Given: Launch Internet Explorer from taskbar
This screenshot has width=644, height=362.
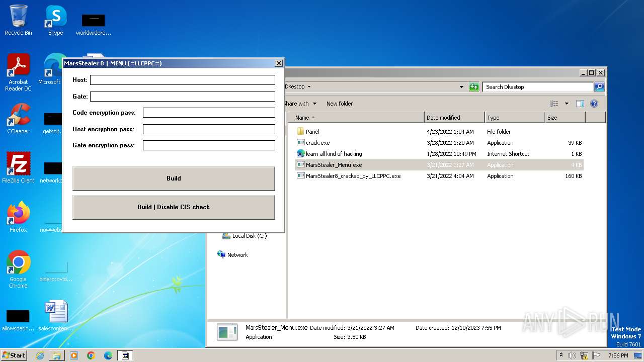Looking at the screenshot, I should (x=40, y=355).
